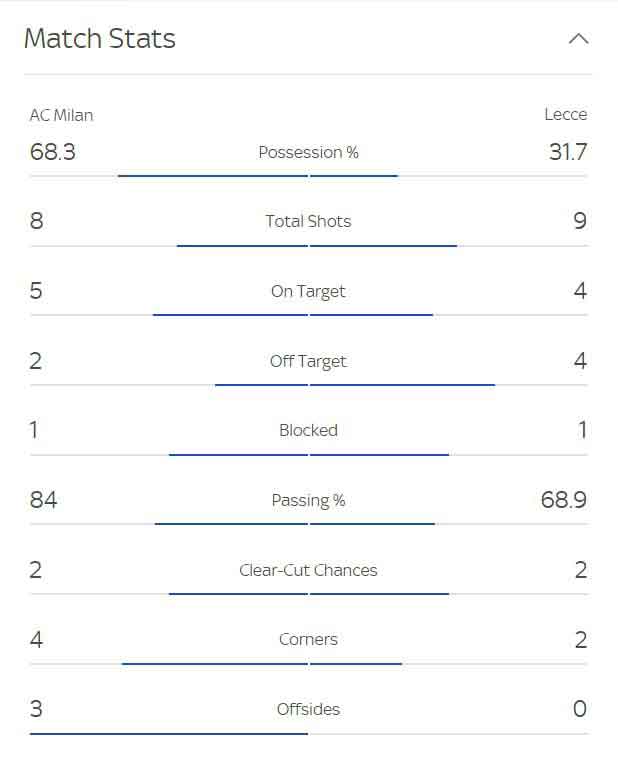This screenshot has width=618, height=761.
Task: Click the Match Stats heading
Action: pos(100,38)
